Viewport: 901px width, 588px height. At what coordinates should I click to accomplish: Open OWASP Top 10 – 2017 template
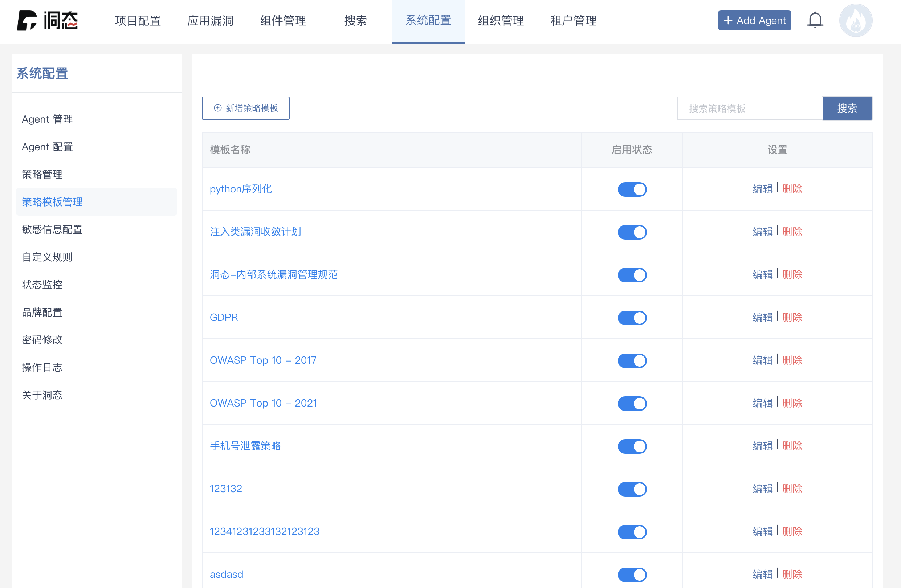(263, 360)
